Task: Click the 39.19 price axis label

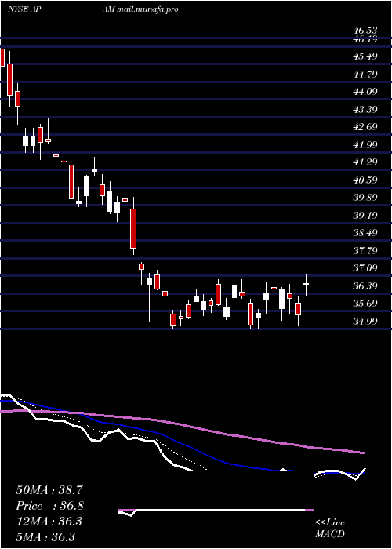Action: click(x=365, y=216)
